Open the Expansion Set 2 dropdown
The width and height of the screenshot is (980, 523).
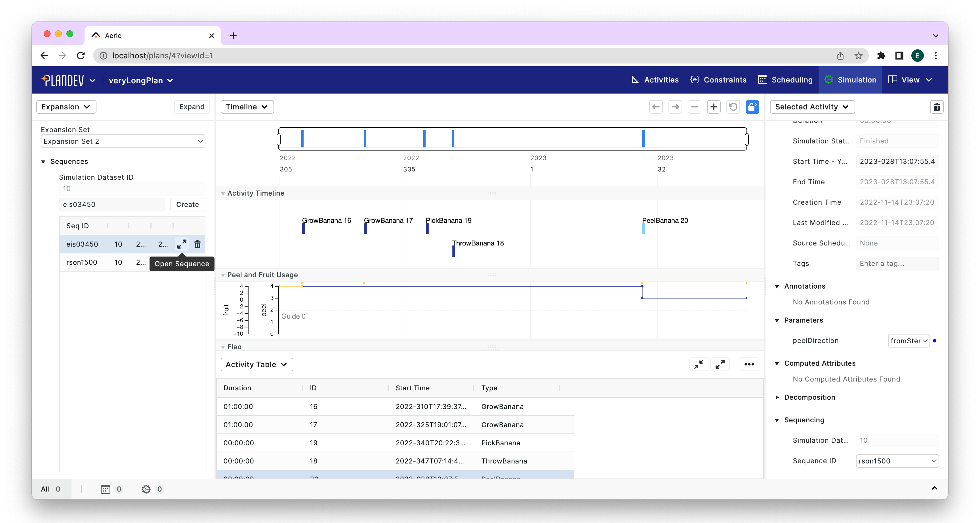tap(123, 141)
